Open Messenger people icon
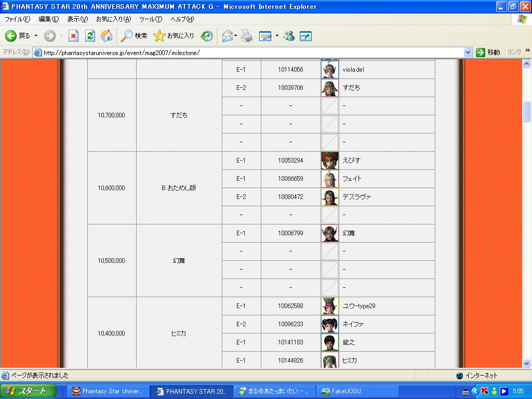Screen dimensions: 532x399 tap(289, 36)
